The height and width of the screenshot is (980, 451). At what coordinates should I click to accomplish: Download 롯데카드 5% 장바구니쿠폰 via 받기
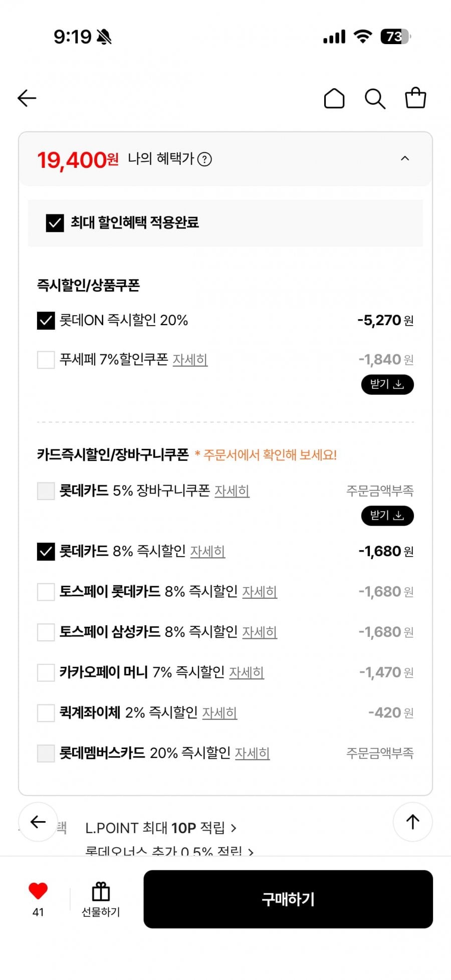coord(387,516)
